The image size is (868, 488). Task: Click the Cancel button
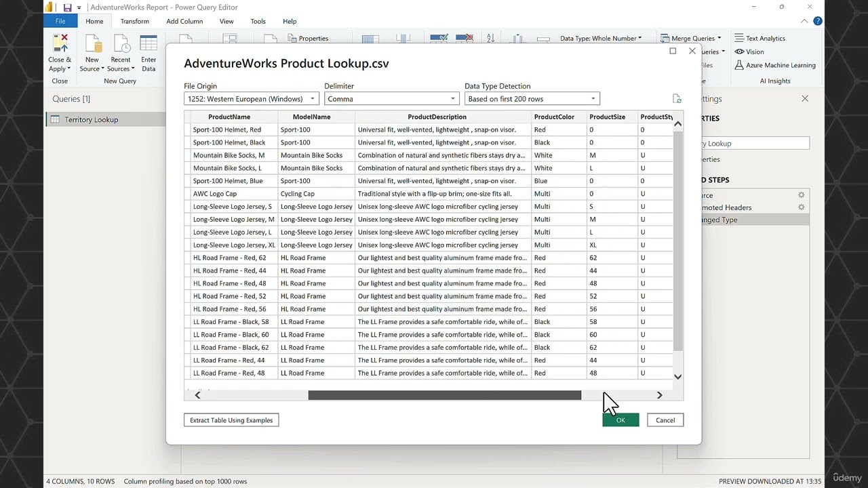pos(665,420)
